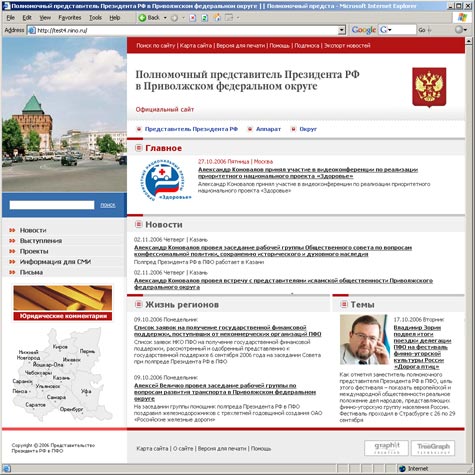Screen dimensions: 475x475
Task: Click Версия для печати in top bar
Action: pyautogui.click(x=241, y=46)
